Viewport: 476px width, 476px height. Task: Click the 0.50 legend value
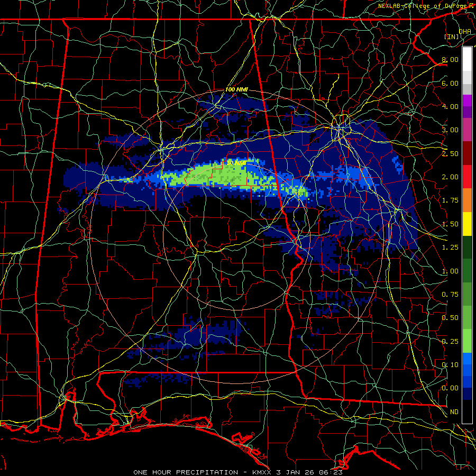pyautogui.click(x=450, y=318)
